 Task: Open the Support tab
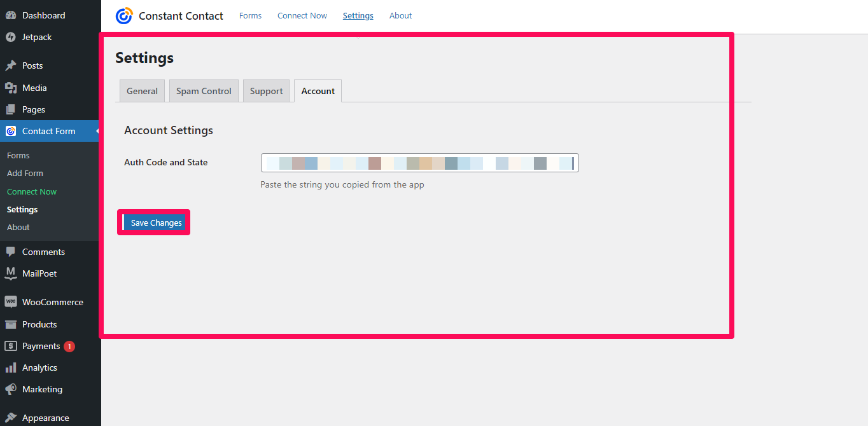pyautogui.click(x=266, y=91)
